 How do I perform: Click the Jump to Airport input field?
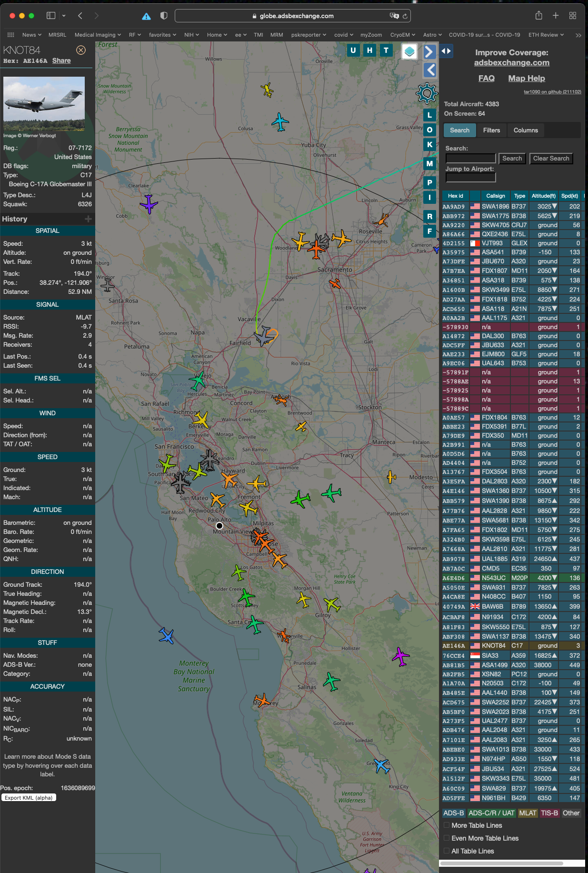click(470, 177)
